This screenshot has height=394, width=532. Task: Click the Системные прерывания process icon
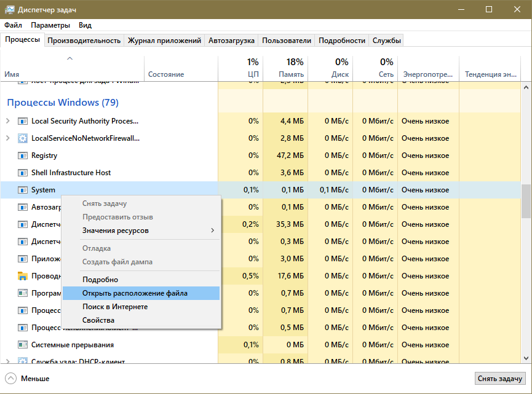point(23,345)
